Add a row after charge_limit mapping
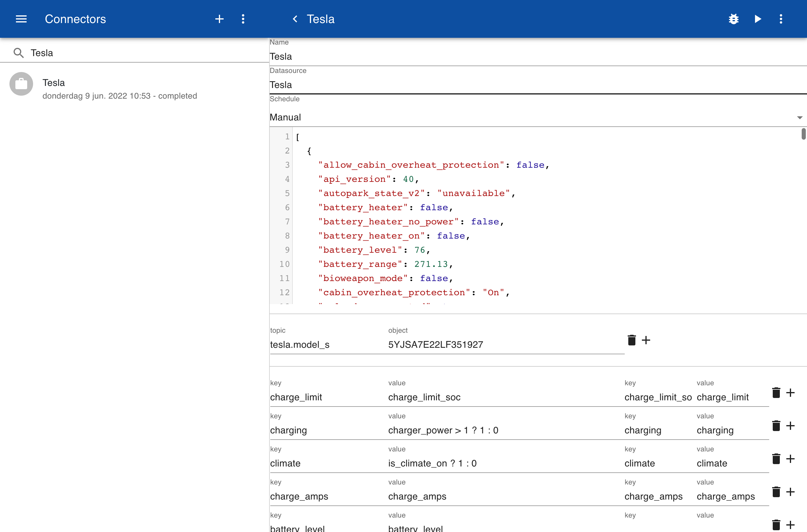This screenshot has width=807, height=532. pyautogui.click(x=790, y=393)
